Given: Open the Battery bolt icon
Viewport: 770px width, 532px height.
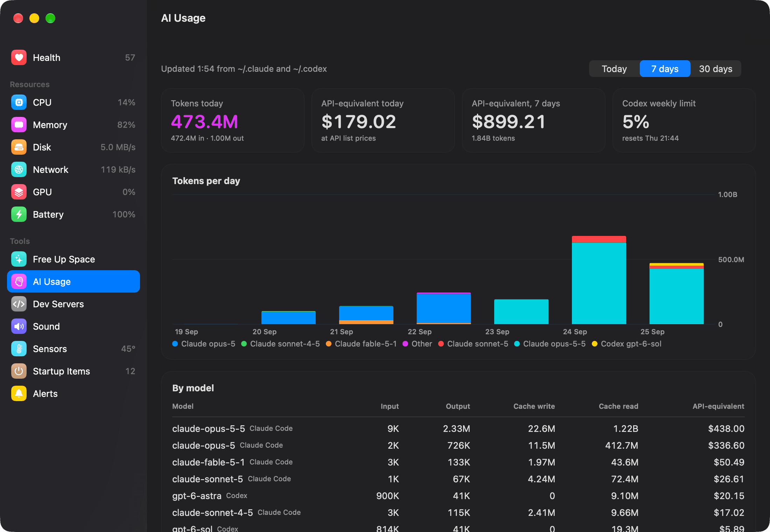Looking at the screenshot, I should click(x=19, y=214).
